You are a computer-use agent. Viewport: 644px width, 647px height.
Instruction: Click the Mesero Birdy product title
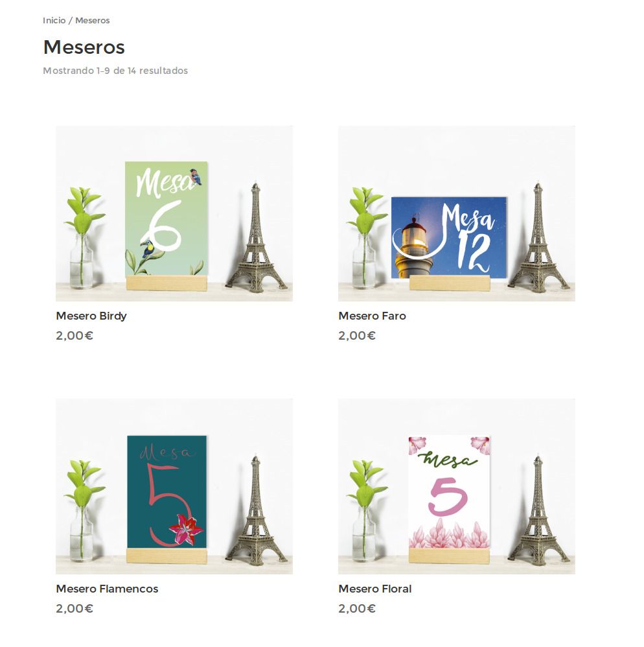pos(91,316)
